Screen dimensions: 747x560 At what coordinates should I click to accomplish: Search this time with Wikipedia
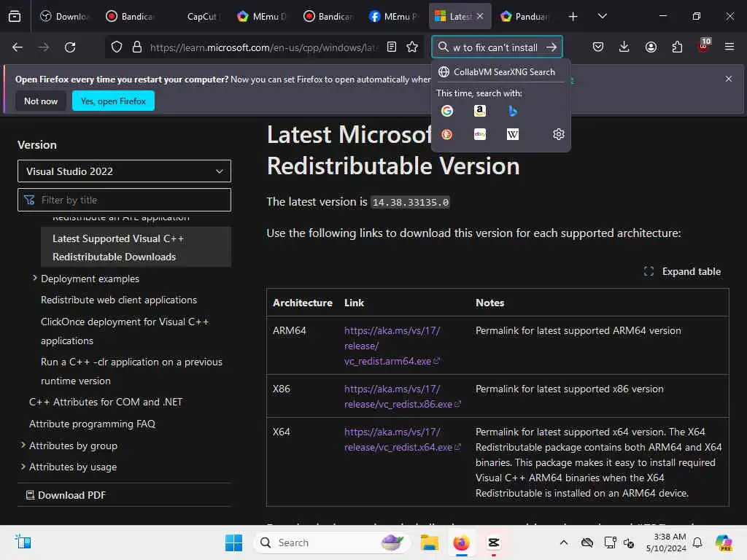(513, 134)
